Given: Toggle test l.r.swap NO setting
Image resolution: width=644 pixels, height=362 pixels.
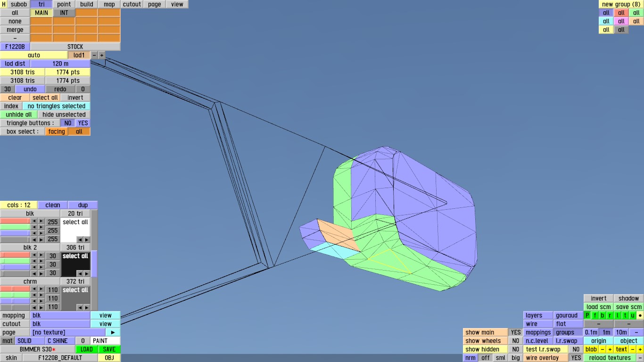Looking at the screenshot, I should 576,349.
